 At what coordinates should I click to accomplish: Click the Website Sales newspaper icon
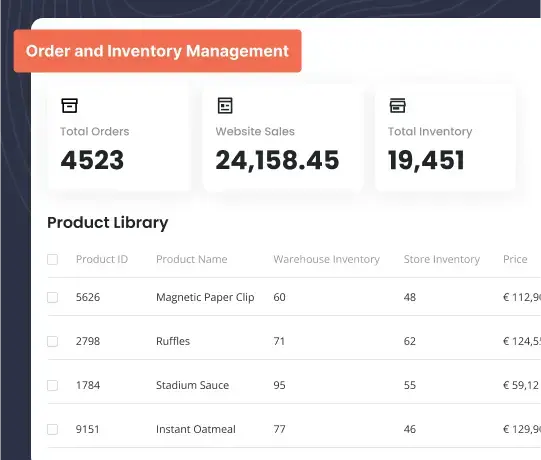[225, 106]
